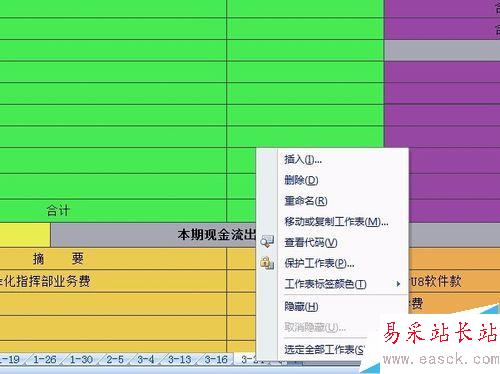This screenshot has width=500, height=374.
Task: Switch to the 3-13 sheet tab
Action: tap(180, 360)
